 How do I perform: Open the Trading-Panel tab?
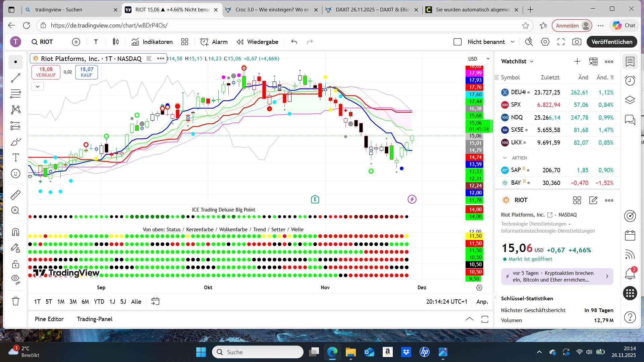(95, 319)
